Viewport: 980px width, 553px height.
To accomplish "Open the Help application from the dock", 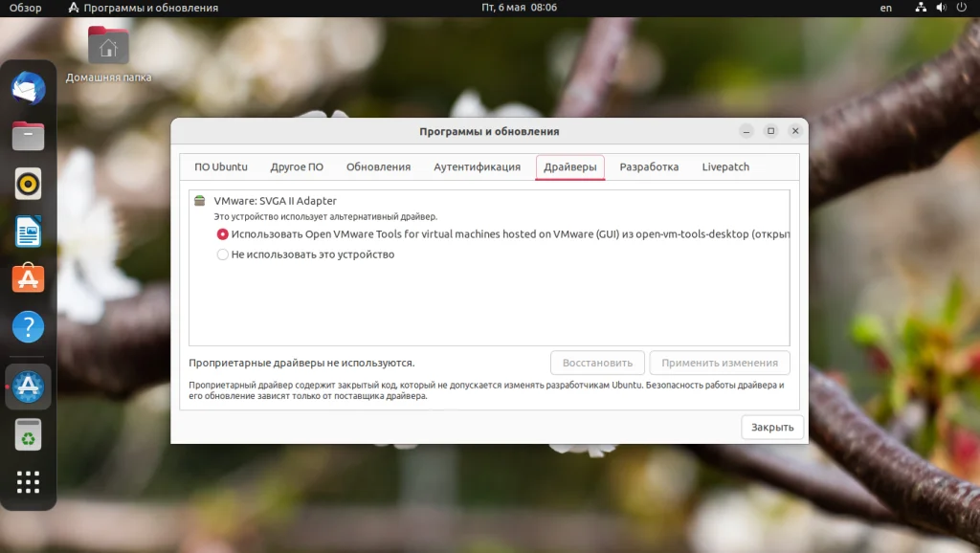I will pos(28,326).
